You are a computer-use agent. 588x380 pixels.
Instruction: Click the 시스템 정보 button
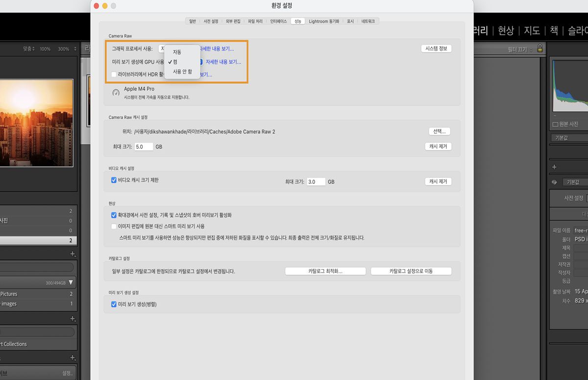(436, 48)
